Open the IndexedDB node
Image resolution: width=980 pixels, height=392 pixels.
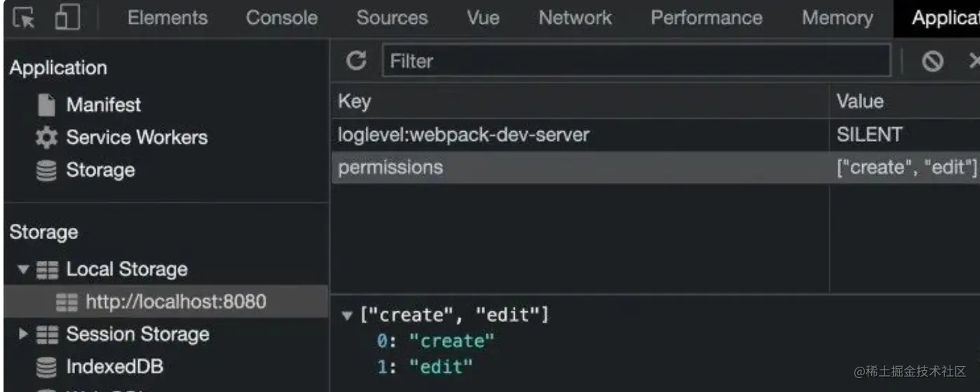[114, 367]
